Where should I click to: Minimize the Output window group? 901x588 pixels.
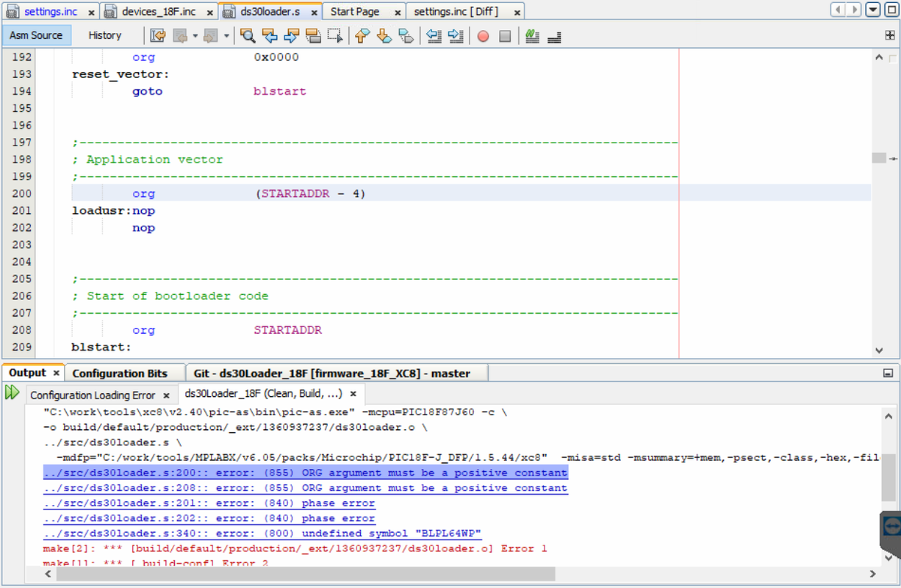tap(888, 373)
